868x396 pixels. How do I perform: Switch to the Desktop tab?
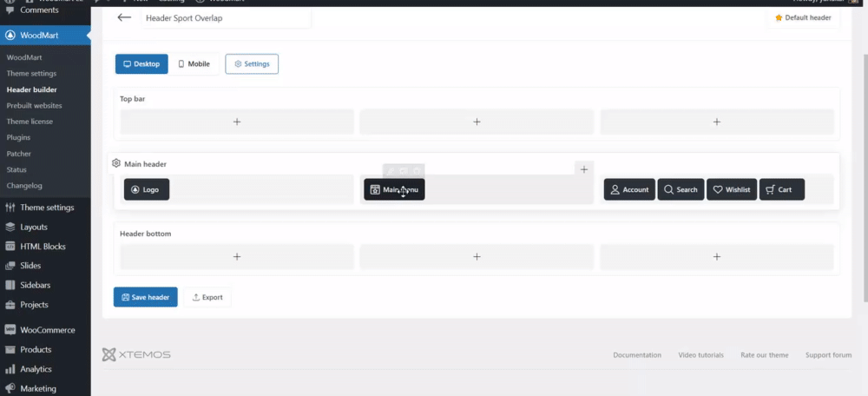tap(141, 63)
